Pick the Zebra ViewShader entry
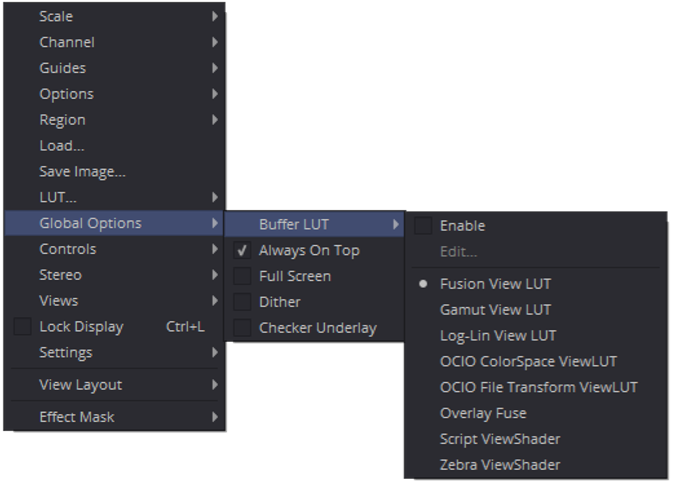 (x=500, y=465)
